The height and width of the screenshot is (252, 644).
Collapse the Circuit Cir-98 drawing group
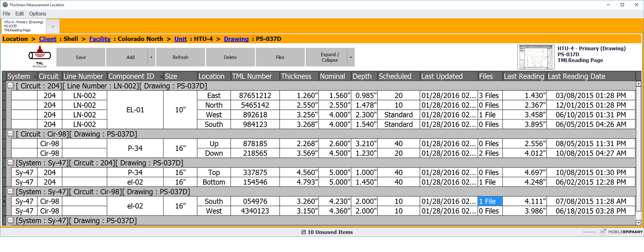pyautogui.click(x=10, y=134)
